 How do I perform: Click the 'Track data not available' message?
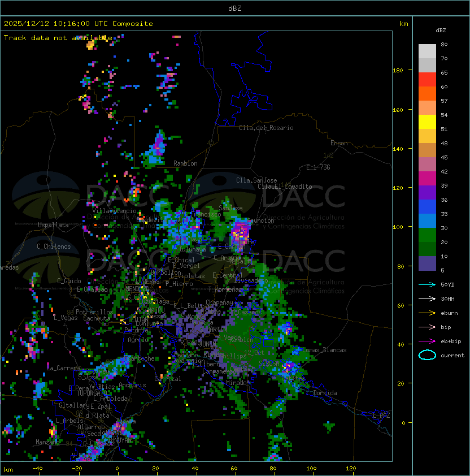(x=58, y=38)
